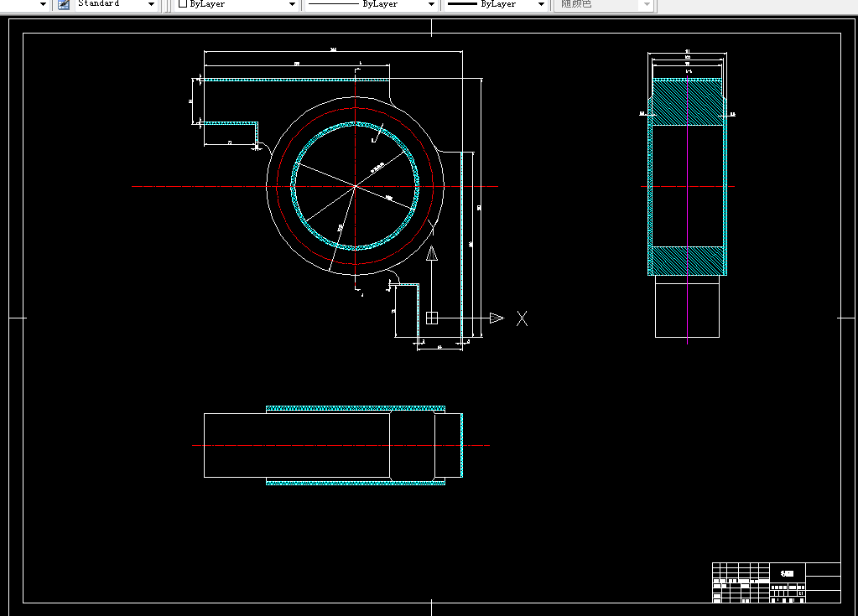858x616 pixels.
Task: Expand the color control ByLayer dropdown arrow
Action: pos(292,4)
